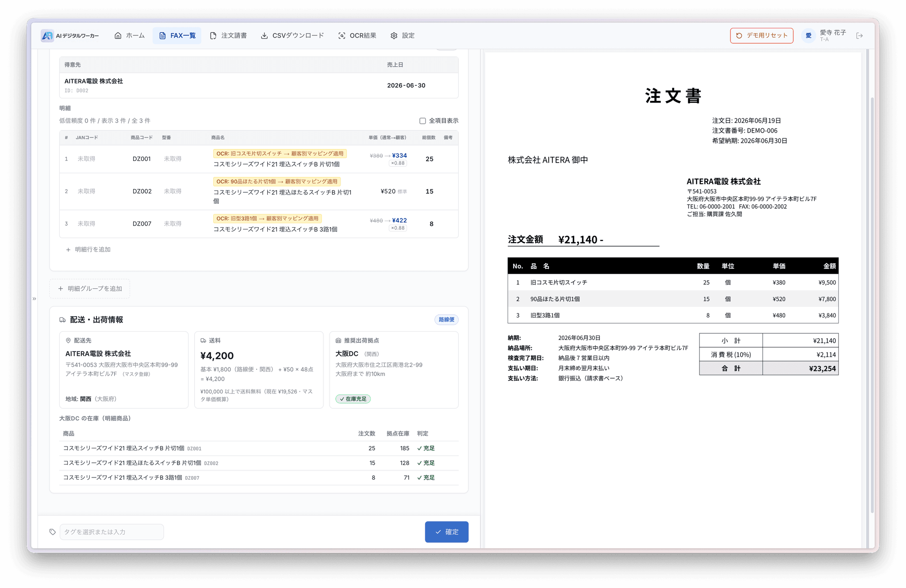Click the AIデジタルワーカー logo icon

tap(47, 36)
